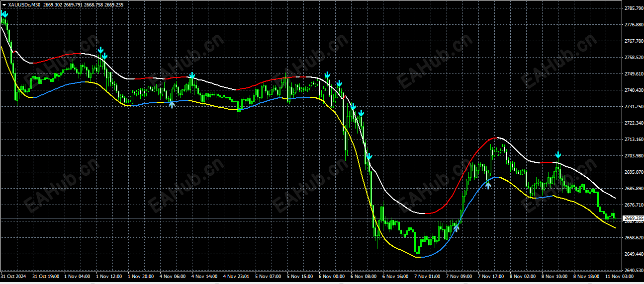Click the XAUUSDc,M30 chart symbol title

[24, 4]
